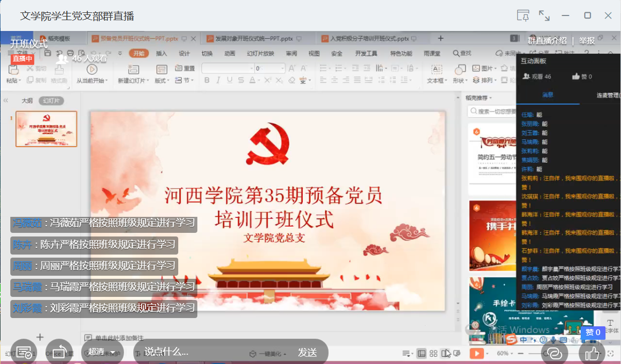This screenshot has width=621, height=364.
Task: Open the 插入 ribbon tab
Action: (162, 53)
